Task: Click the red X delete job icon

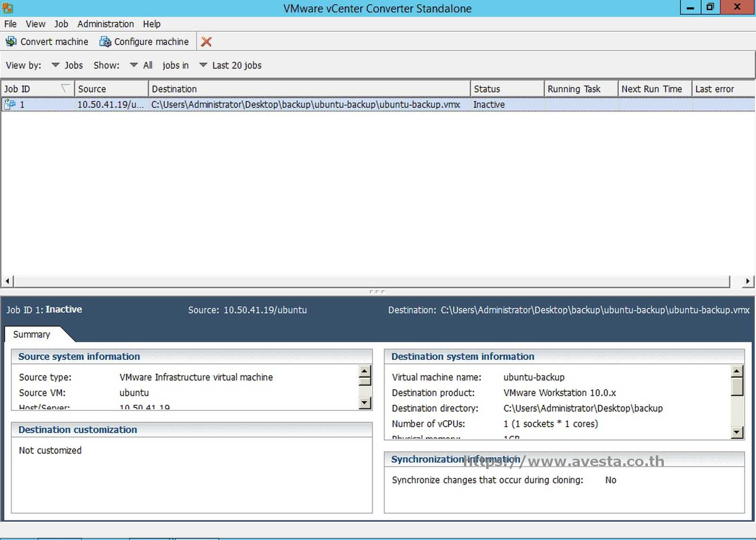Action: point(206,42)
